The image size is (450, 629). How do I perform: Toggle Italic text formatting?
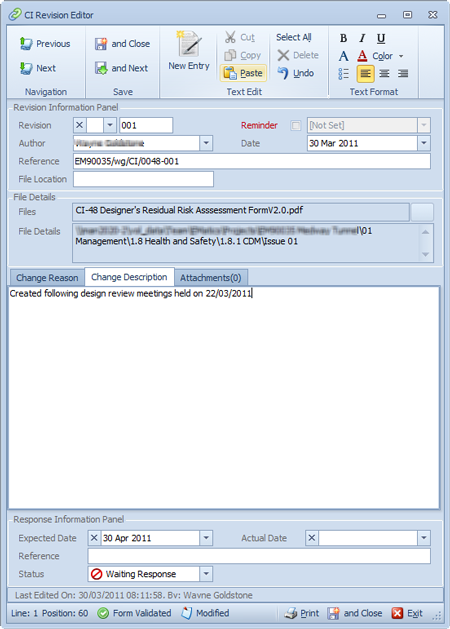pyautogui.click(x=362, y=38)
